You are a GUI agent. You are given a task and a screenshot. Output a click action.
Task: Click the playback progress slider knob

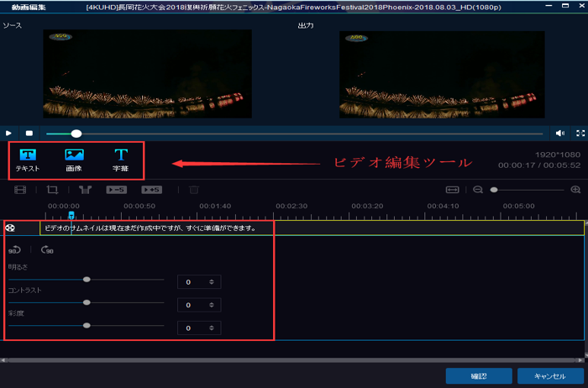pos(76,134)
